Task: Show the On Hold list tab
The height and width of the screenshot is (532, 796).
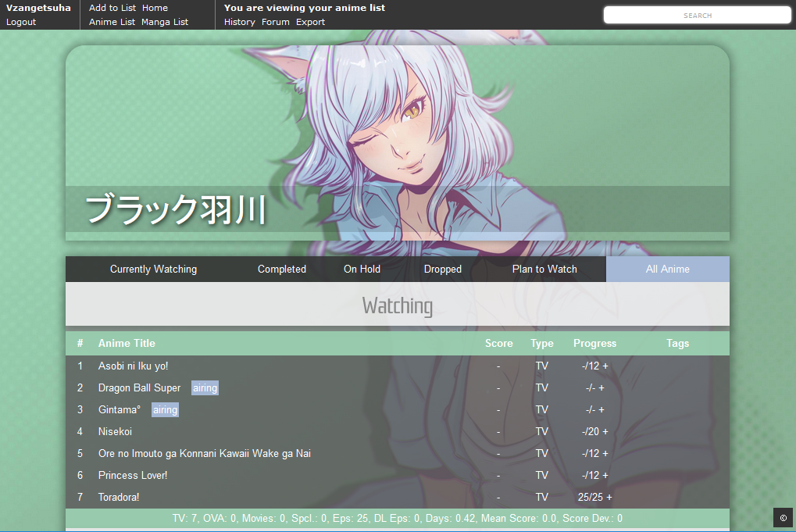Action: coord(362,269)
